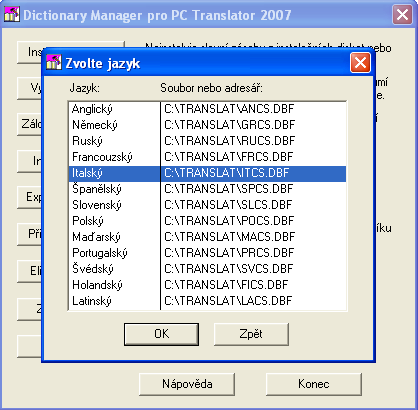Click the Zvolte jazyk dialog title icon
The width and height of the screenshot is (418, 410).
(53, 62)
